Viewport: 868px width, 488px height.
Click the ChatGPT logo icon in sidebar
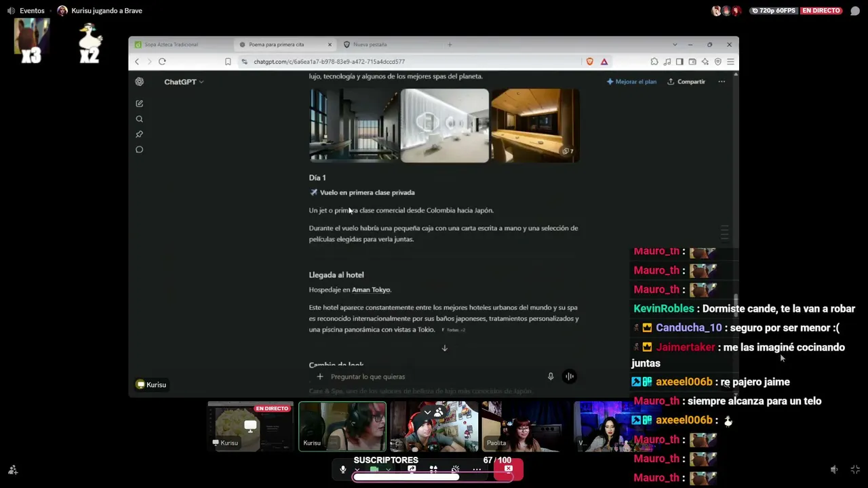[139, 82]
